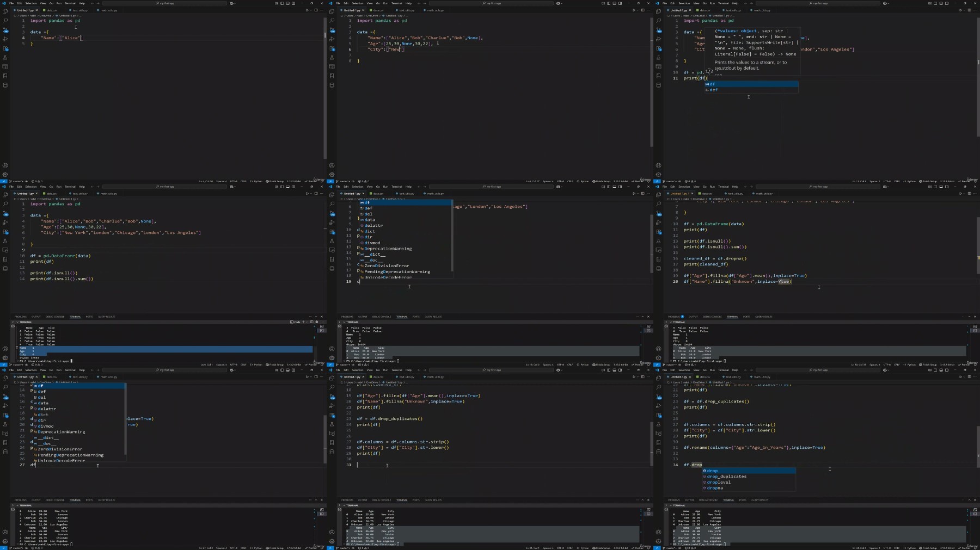The height and width of the screenshot is (550, 980).
Task: Click the editor vertical scrollbar in top-middle window
Action: tap(651, 82)
